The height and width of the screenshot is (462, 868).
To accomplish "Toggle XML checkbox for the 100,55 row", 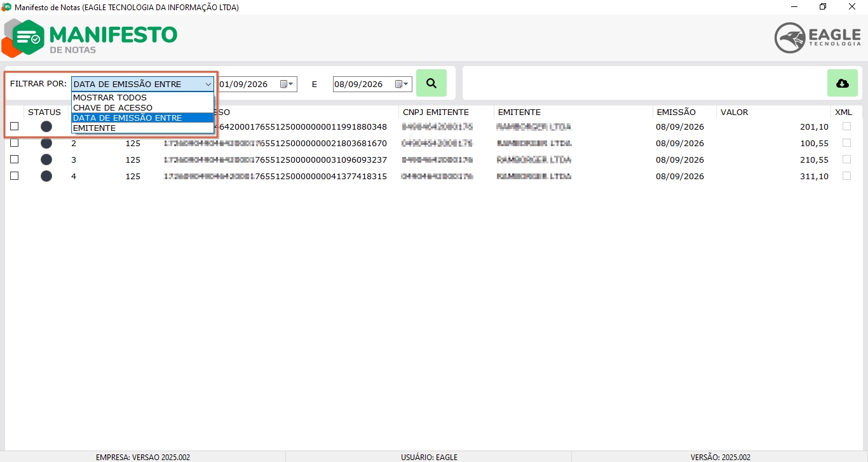I will (846, 143).
